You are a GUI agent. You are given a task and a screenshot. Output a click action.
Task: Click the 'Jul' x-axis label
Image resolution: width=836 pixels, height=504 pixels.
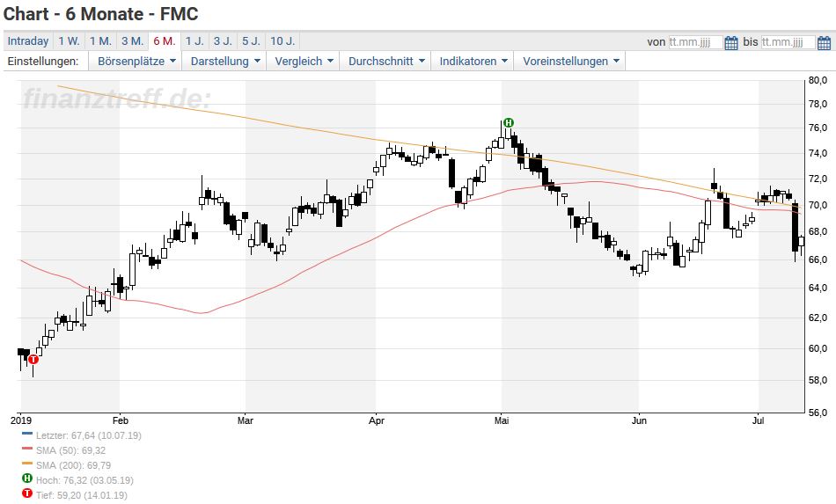coord(759,420)
